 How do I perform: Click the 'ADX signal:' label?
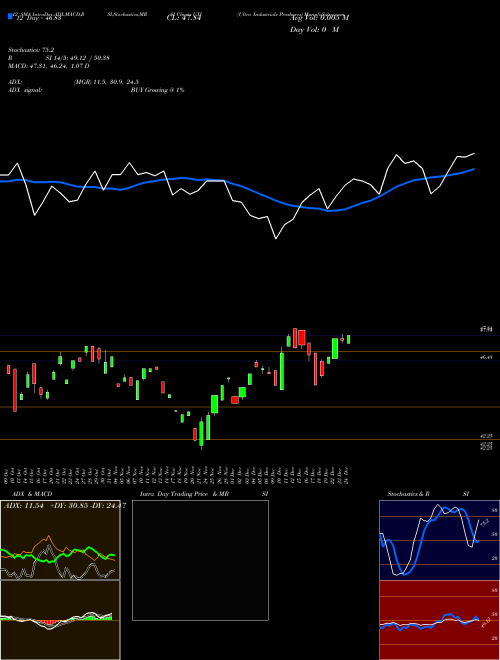point(25,90)
